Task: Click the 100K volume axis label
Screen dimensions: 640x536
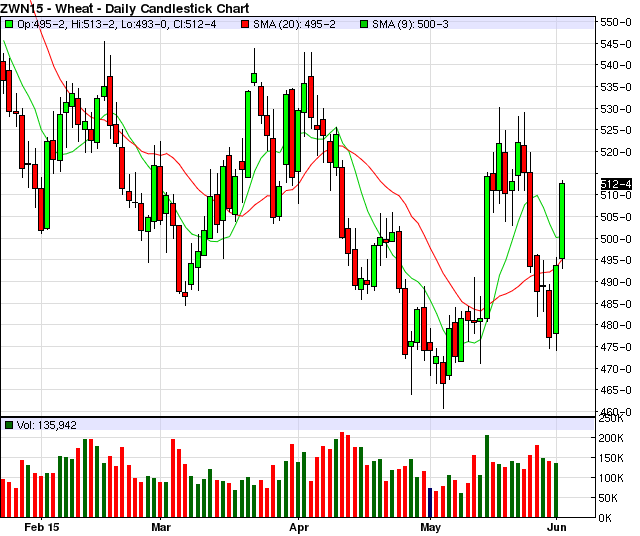Action: point(611,478)
